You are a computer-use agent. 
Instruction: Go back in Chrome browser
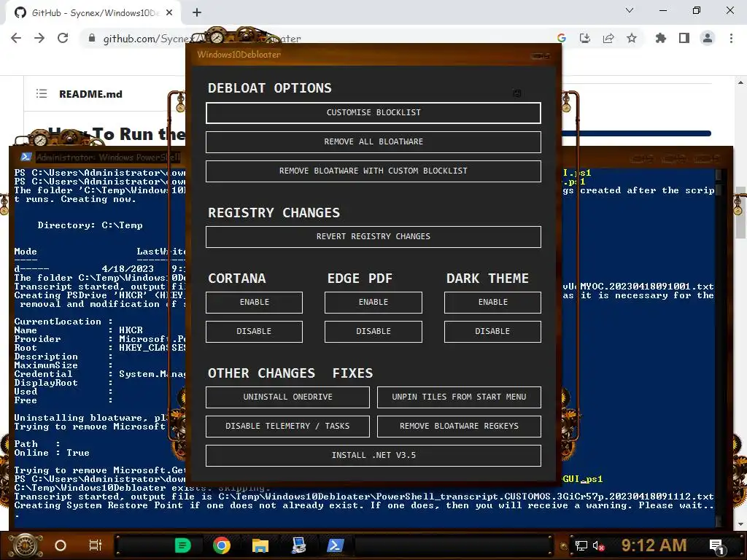coord(16,38)
